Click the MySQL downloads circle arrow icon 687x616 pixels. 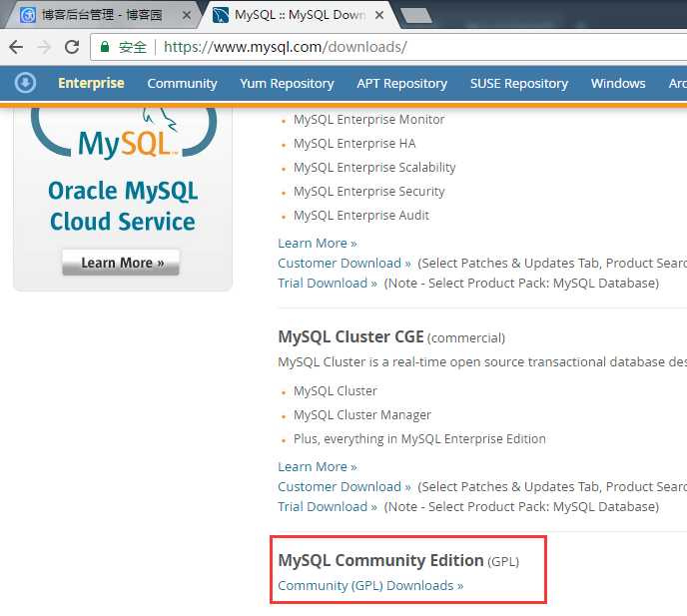click(25, 83)
